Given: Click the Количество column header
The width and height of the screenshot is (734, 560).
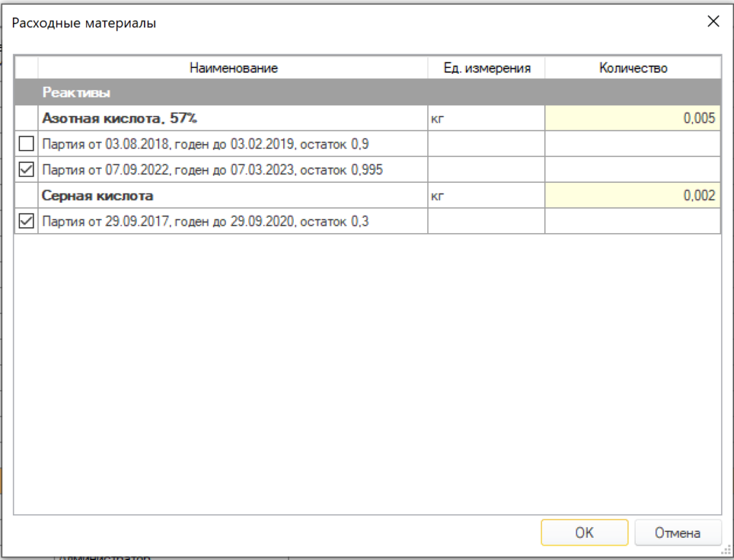Looking at the screenshot, I should click(633, 68).
